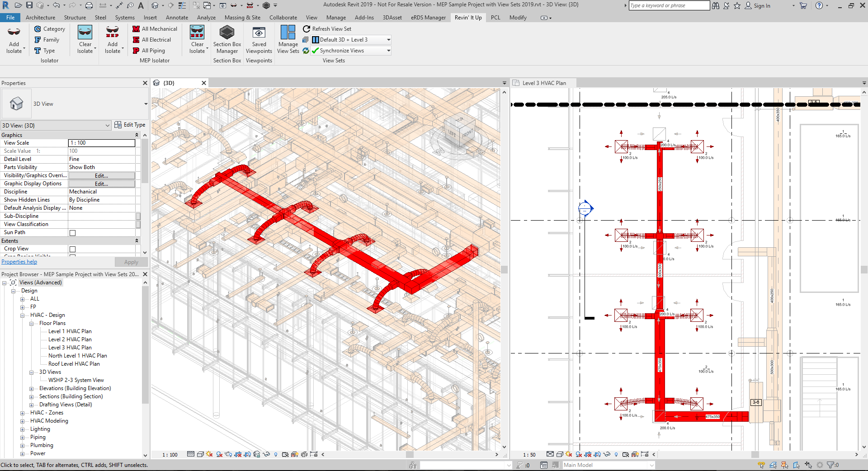The width and height of the screenshot is (868, 471).
Task: Toggle Select Elements by Face
Action: click(796, 465)
